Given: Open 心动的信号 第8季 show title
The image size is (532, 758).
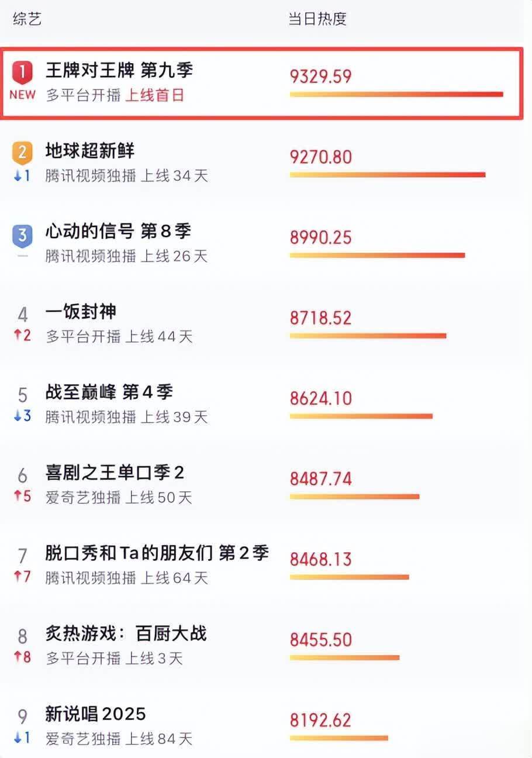Looking at the screenshot, I should [118, 232].
